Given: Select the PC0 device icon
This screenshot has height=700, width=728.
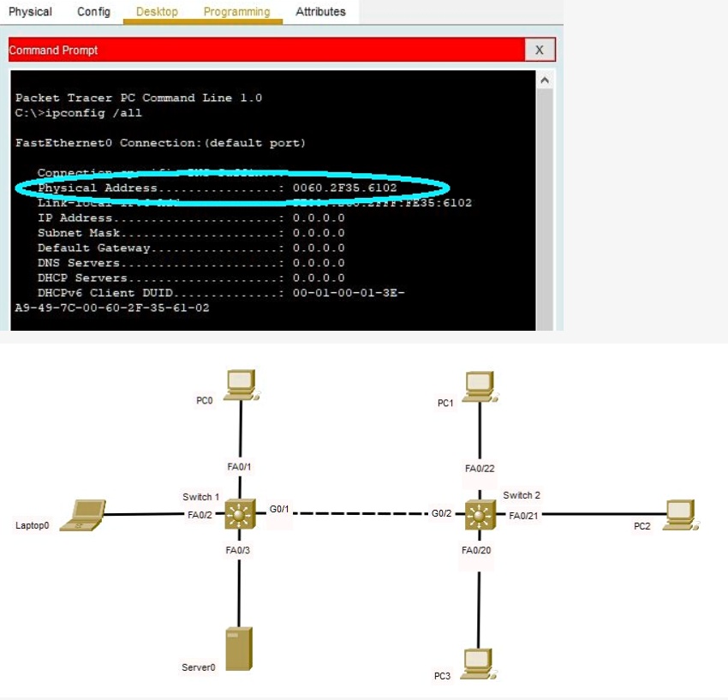Looking at the screenshot, I should pyautogui.click(x=239, y=383).
